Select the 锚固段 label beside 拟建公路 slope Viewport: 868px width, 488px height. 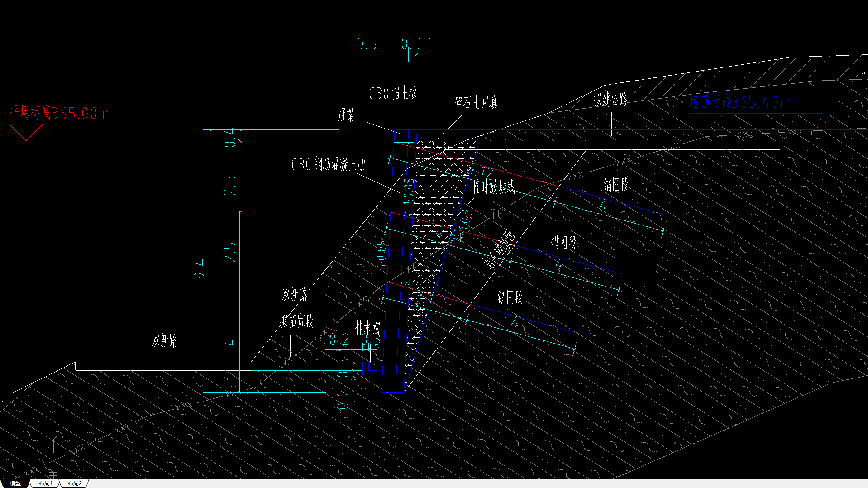pyautogui.click(x=616, y=185)
